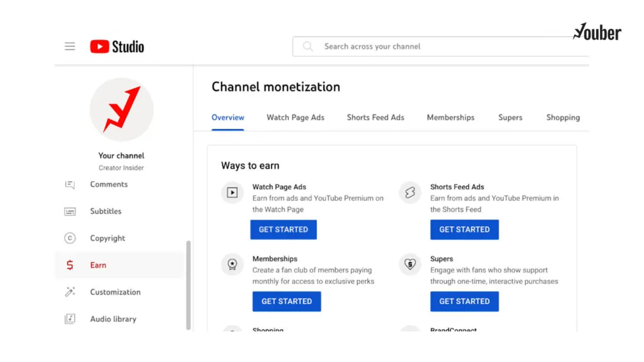Open the Supers tab
The width and height of the screenshot is (644, 362).
tap(510, 118)
